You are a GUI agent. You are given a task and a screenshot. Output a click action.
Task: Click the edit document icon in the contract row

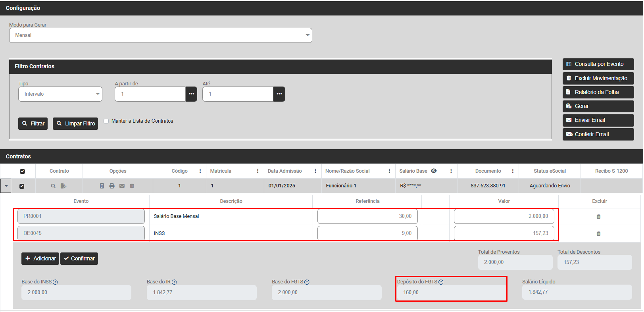click(x=63, y=186)
